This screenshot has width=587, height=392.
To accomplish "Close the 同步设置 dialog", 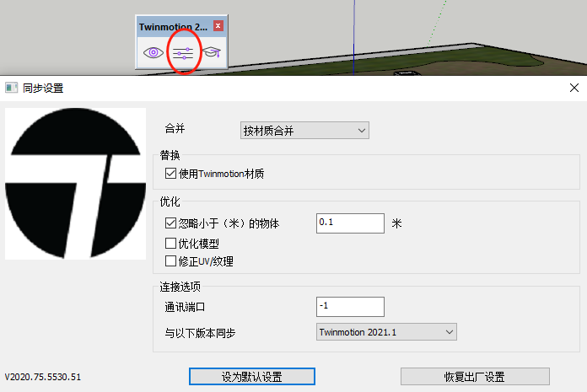I will tap(574, 88).
